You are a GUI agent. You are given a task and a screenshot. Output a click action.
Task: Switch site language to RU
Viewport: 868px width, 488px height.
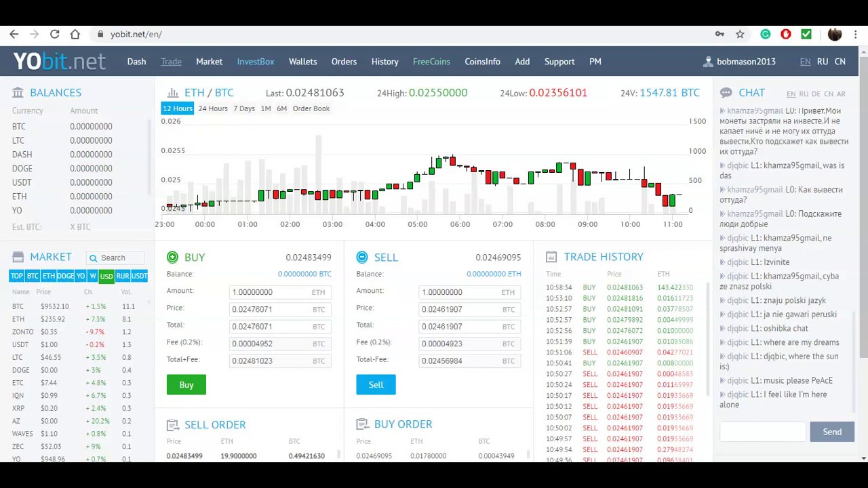tap(823, 62)
